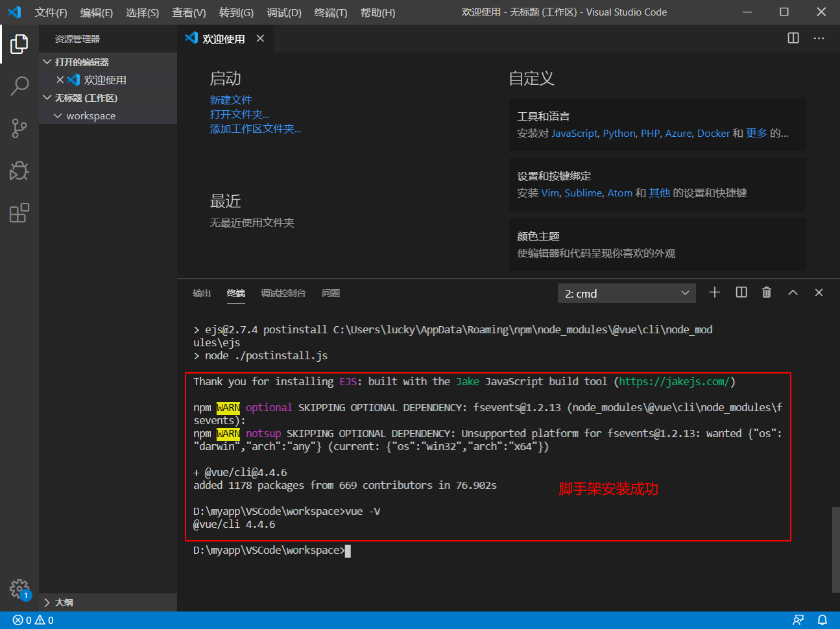
Task: Click the Atom keybindings link
Action: coord(619,193)
